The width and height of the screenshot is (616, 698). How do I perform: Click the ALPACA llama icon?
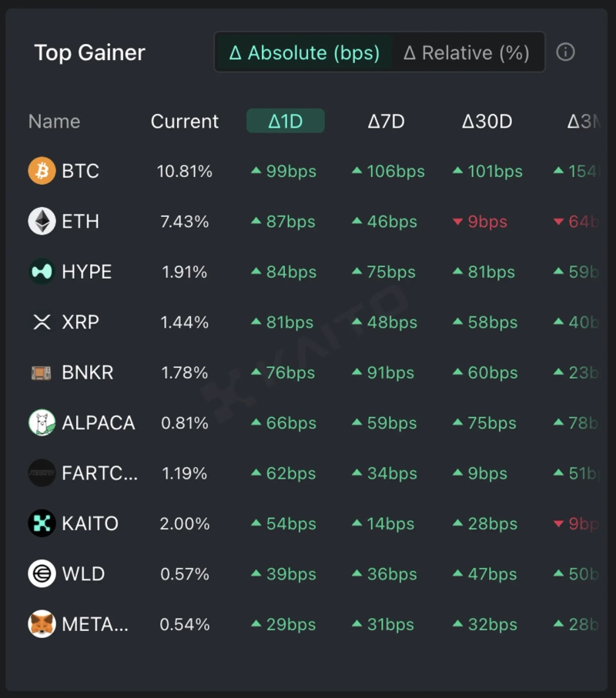click(42, 423)
